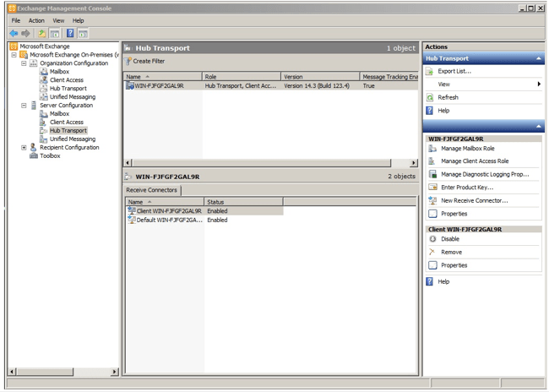Click Show/Hide Action Pane toolbar icon
Viewport: 549px width, 392px height.
click(x=83, y=34)
